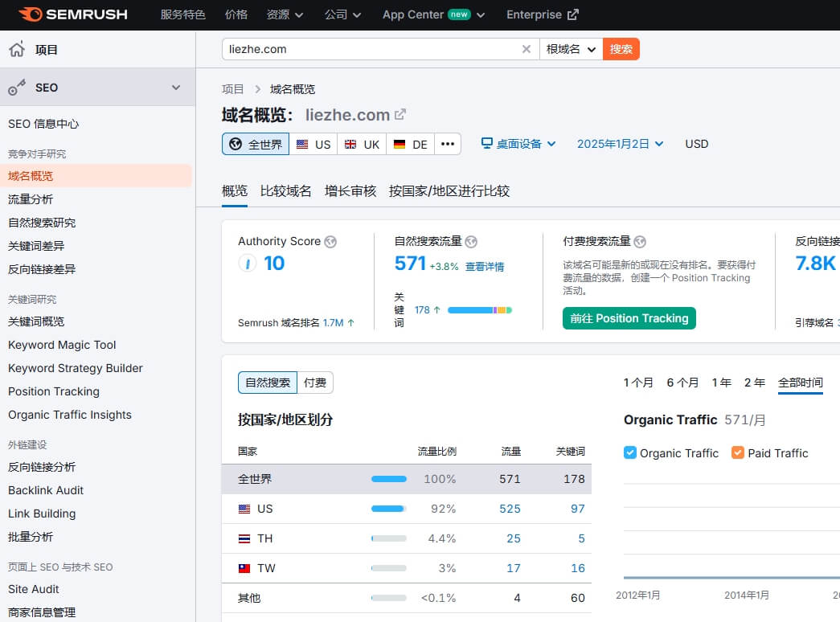Clear the liezhe.com search field

click(x=526, y=49)
